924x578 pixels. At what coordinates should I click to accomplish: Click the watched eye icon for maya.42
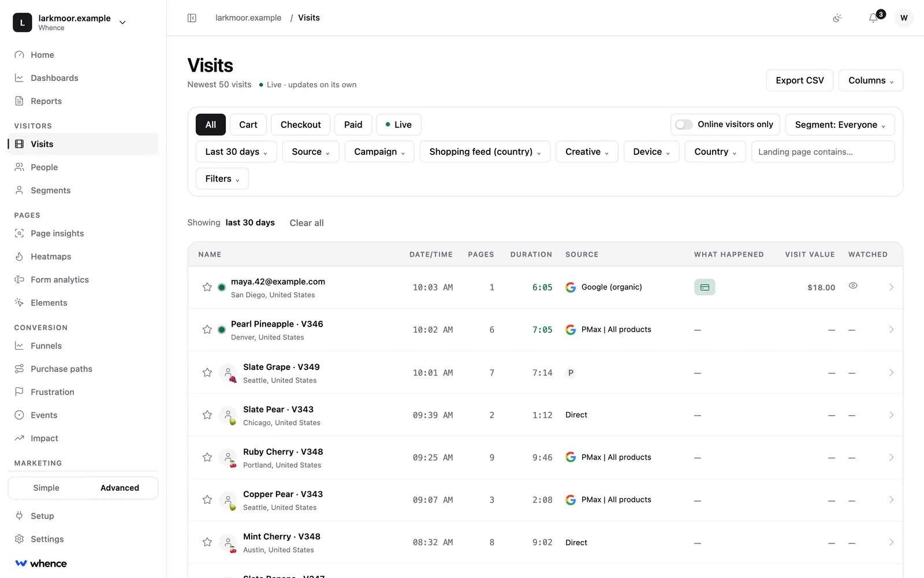853,286
